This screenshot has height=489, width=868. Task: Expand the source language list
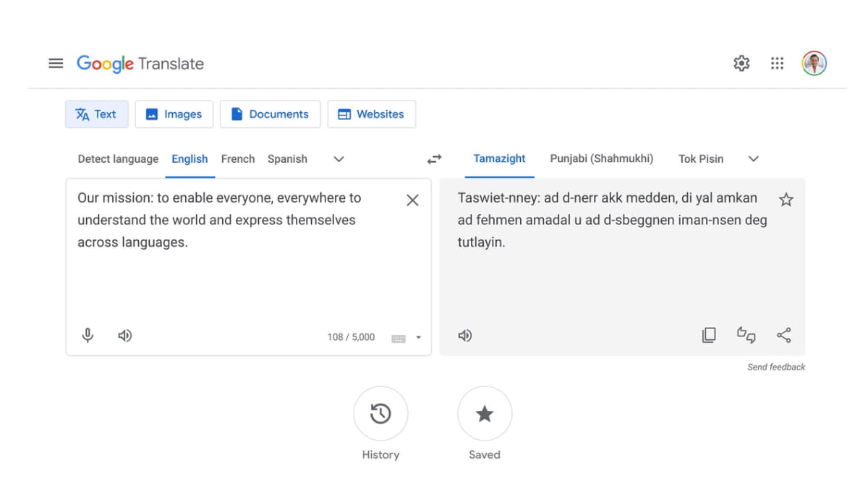click(339, 159)
